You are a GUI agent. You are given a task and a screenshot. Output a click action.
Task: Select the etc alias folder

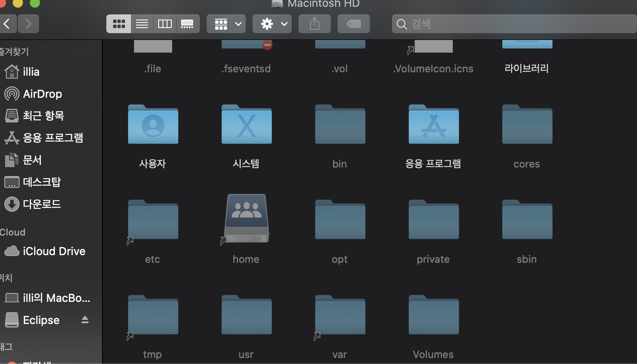pyautogui.click(x=153, y=219)
